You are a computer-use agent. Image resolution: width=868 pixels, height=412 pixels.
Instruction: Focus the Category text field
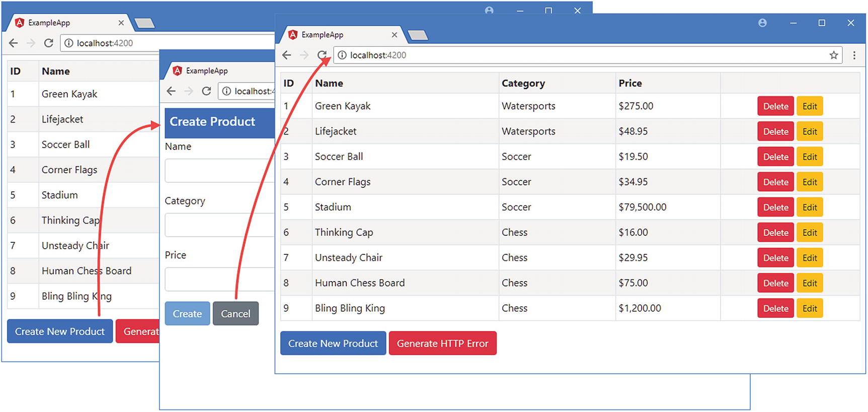coord(220,225)
